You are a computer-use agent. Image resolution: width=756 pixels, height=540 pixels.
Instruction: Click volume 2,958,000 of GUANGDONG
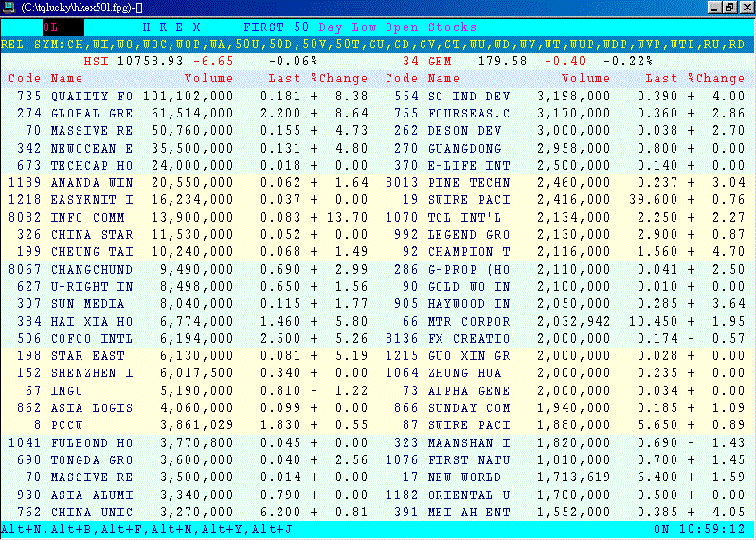[x=574, y=148]
